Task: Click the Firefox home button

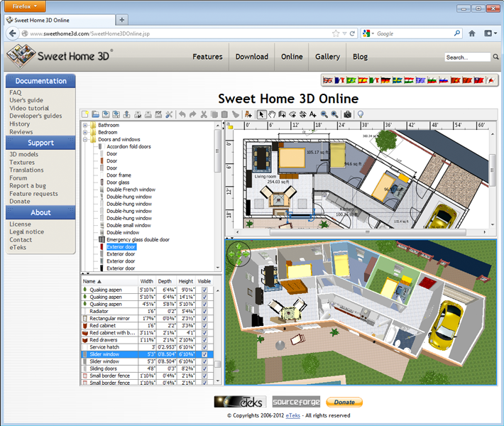Action: pyautogui.click(x=472, y=33)
